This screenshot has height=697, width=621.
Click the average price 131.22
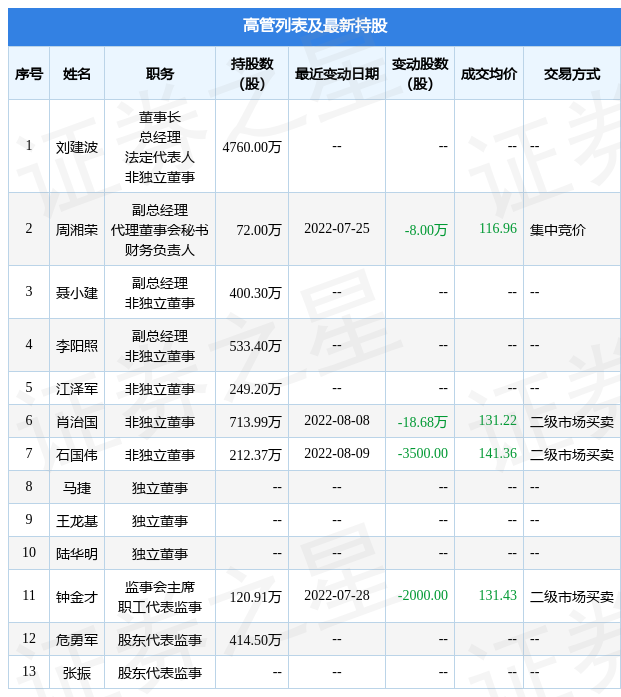[498, 421]
